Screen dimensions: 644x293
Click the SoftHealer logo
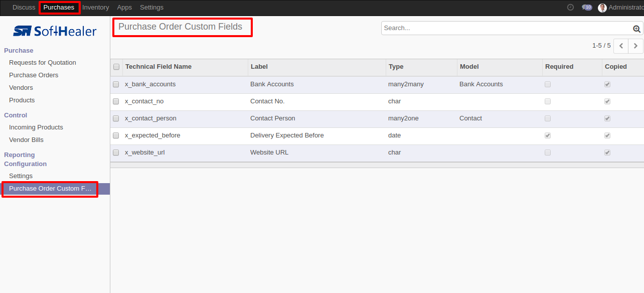click(x=55, y=31)
